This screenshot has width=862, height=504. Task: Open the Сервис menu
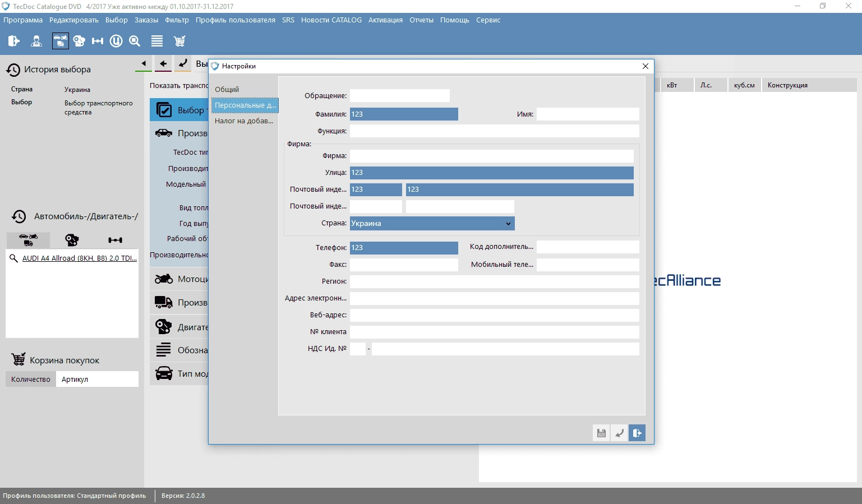coord(488,20)
